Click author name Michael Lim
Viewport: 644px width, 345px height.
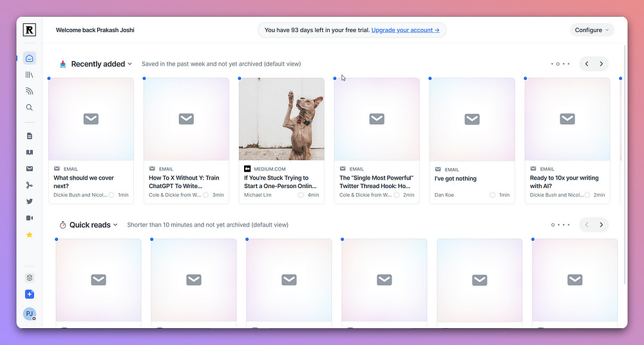pos(258,195)
